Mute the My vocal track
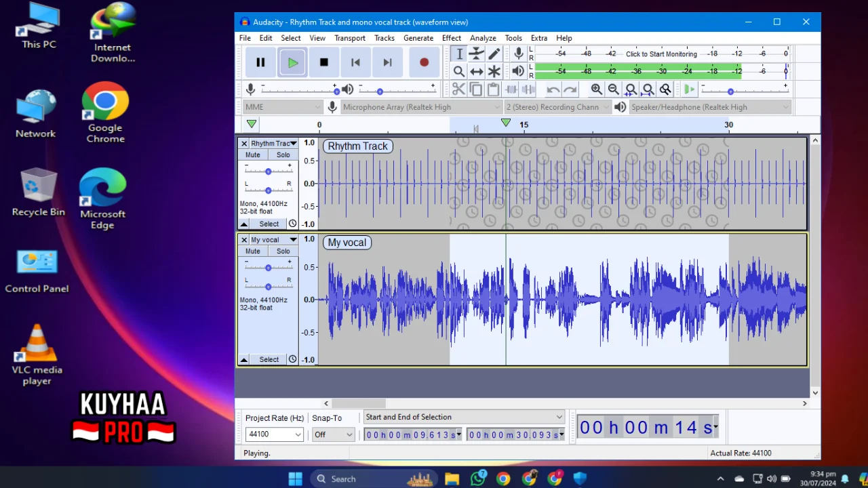 coord(253,251)
